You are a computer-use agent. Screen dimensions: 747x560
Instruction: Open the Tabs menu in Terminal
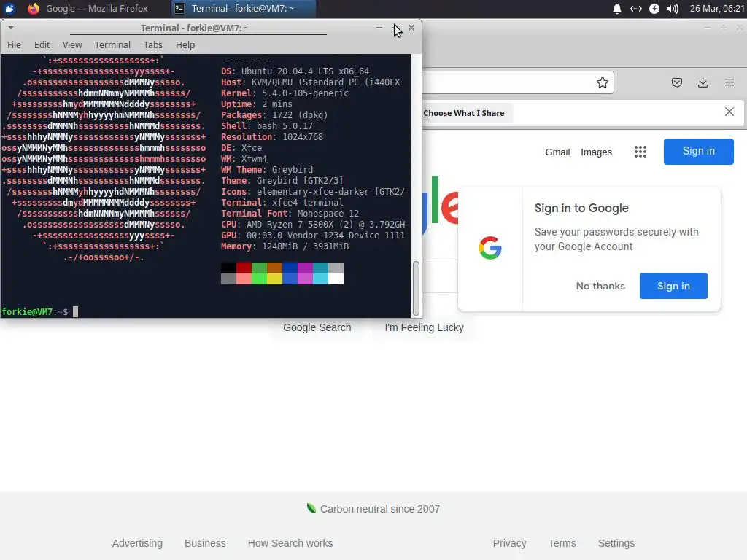[x=153, y=44]
